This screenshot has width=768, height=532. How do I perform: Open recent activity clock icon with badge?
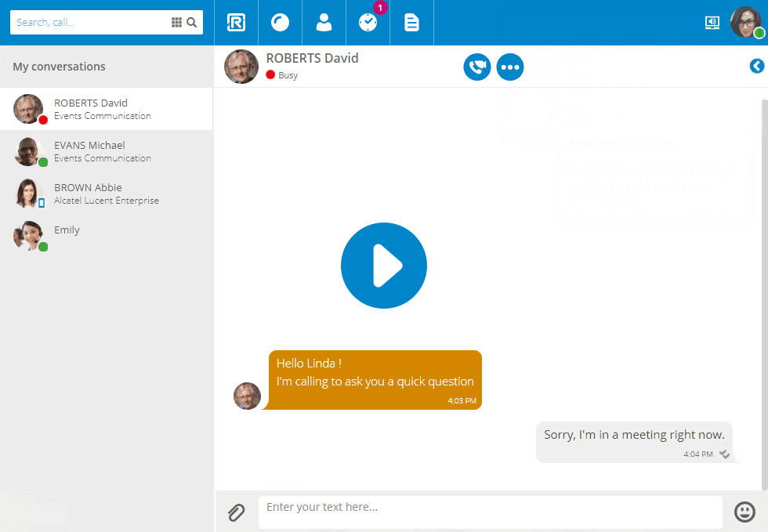click(x=368, y=23)
